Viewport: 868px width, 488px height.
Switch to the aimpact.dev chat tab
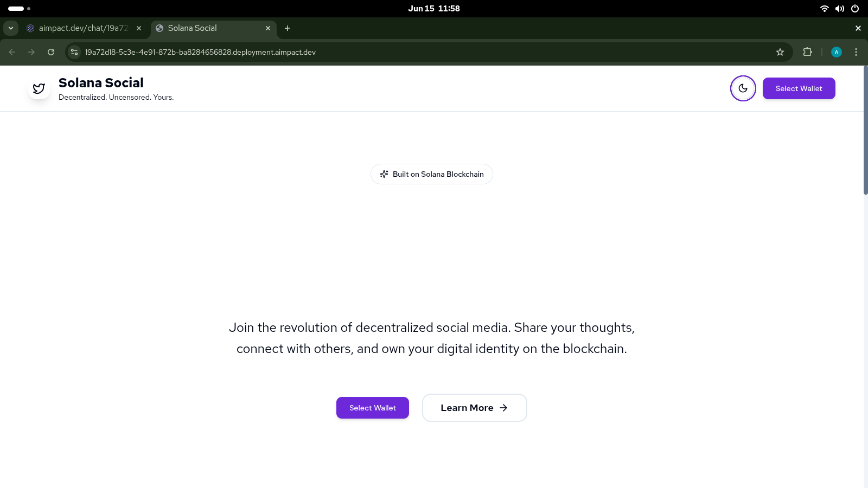click(x=78, y=28)
